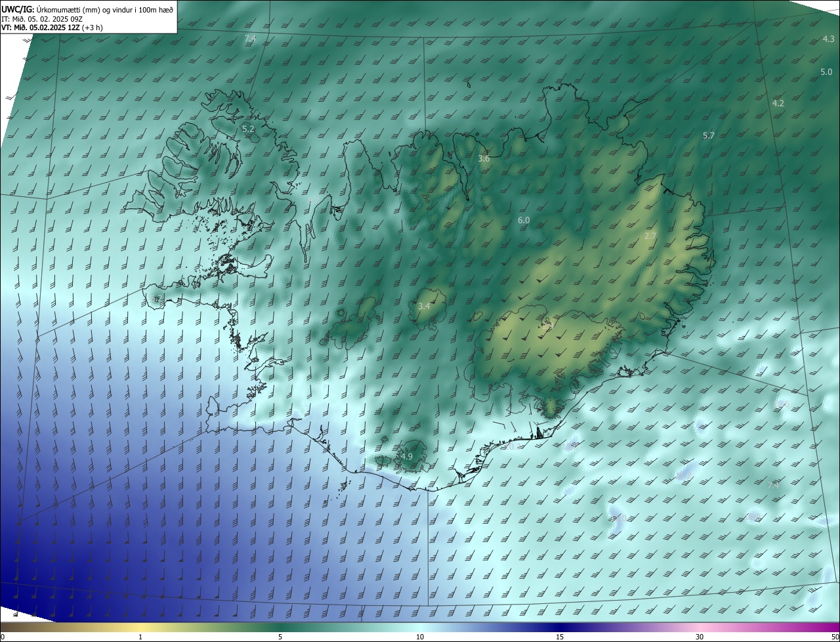Click the 3.6 precipitation value in north Iceland
The width and height of the screenshot is (840, 642).
[484, 159]
